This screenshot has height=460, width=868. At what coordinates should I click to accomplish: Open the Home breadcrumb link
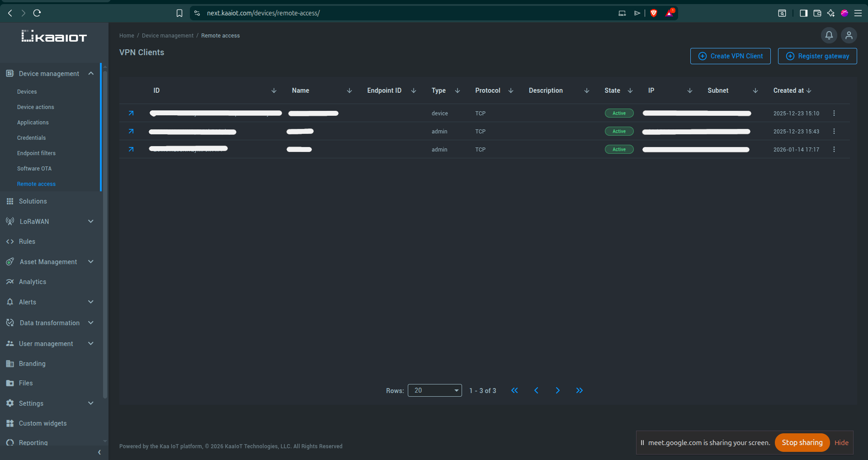pyautogui.click(x=127, y=35)
